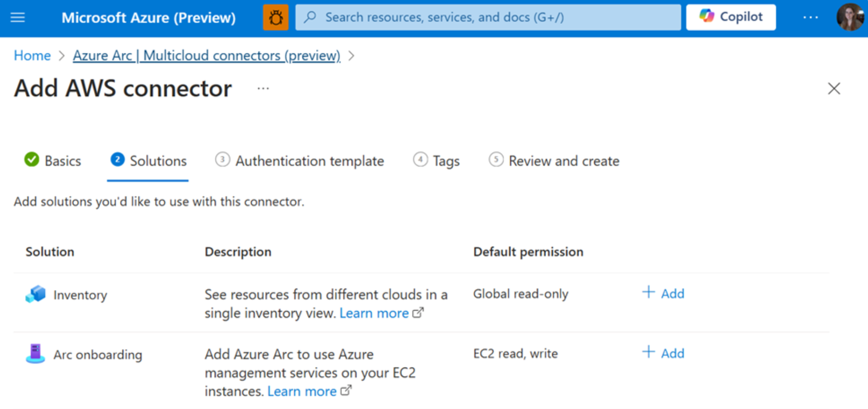Open Learn more link for Arc onboarding
Image resolution: width=868 pixels, height=409 pixels.
[302, 391]
